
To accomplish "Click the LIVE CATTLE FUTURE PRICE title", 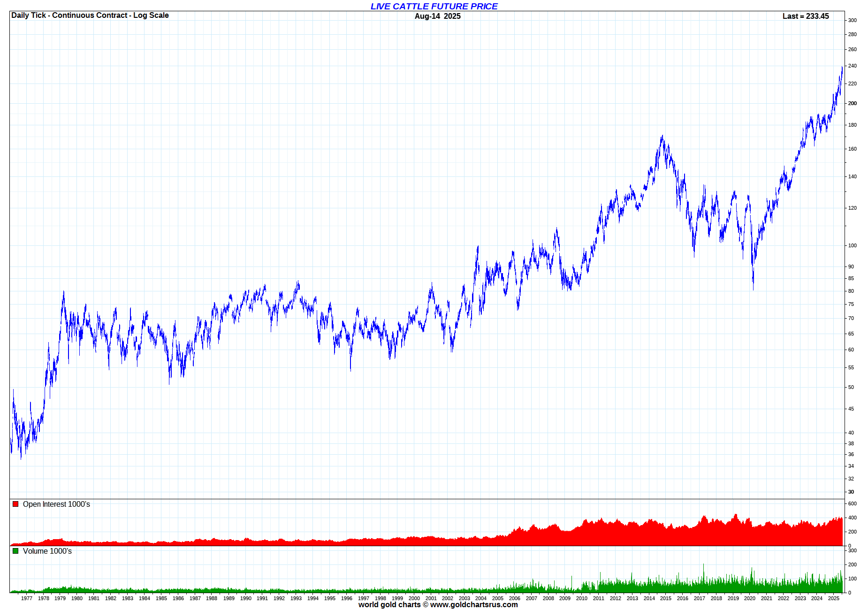I will coord(434,6).
